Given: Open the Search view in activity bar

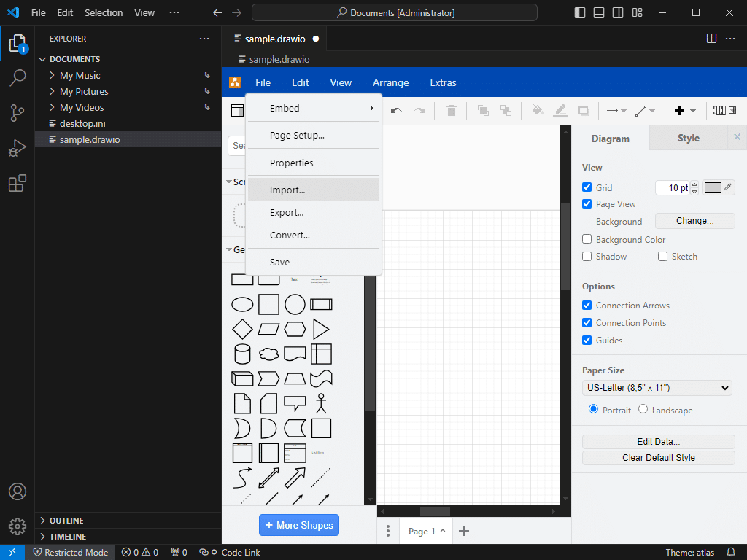Looking at the screenshot, I should [18, 77].
